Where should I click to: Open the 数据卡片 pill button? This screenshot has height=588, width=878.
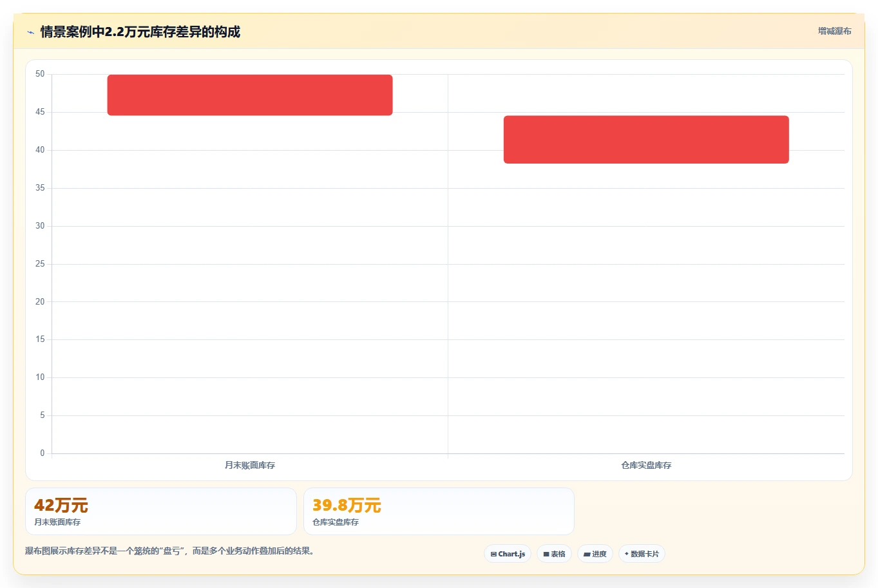click(x=642, y=554)
